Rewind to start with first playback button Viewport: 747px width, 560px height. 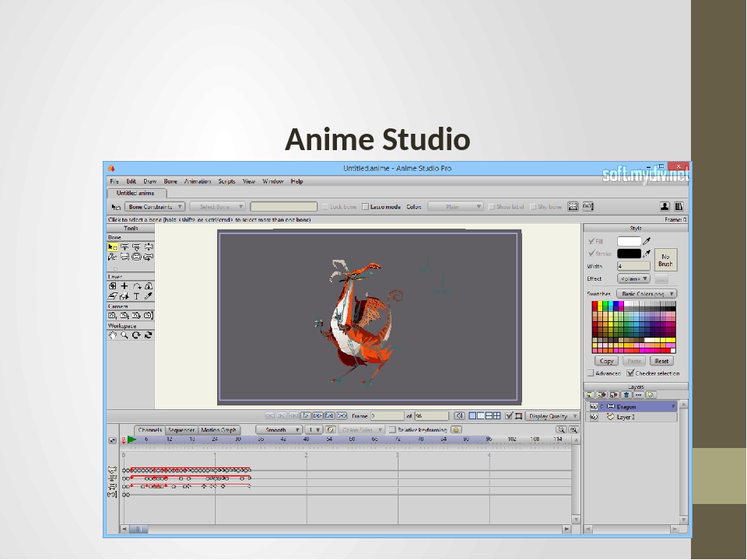pyautogui.click(x=270, y=415)
